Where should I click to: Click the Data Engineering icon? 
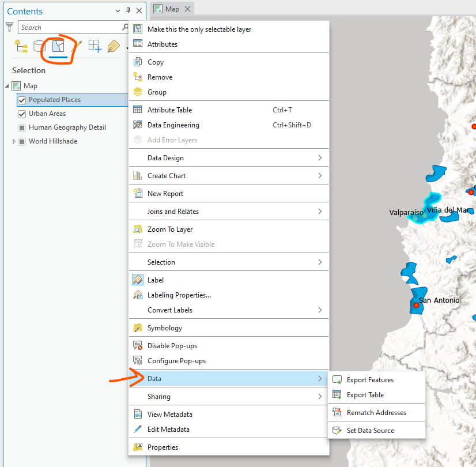pos(138,125)
